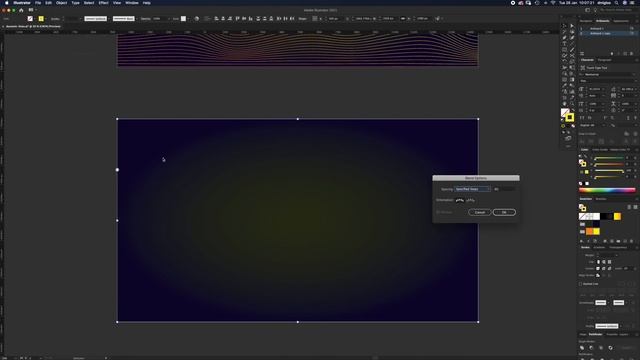Select the Hand tool
The image size is (640, 360).
(x=564, y=104)
